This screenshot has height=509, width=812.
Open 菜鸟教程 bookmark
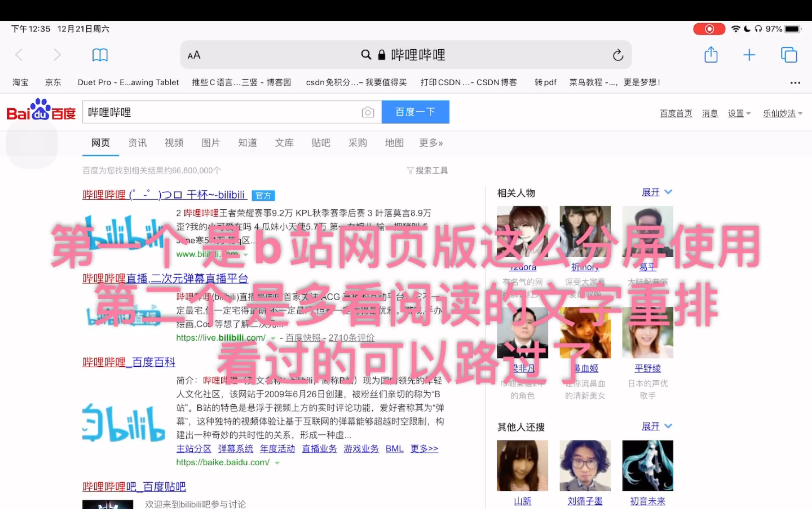[615, 82]
